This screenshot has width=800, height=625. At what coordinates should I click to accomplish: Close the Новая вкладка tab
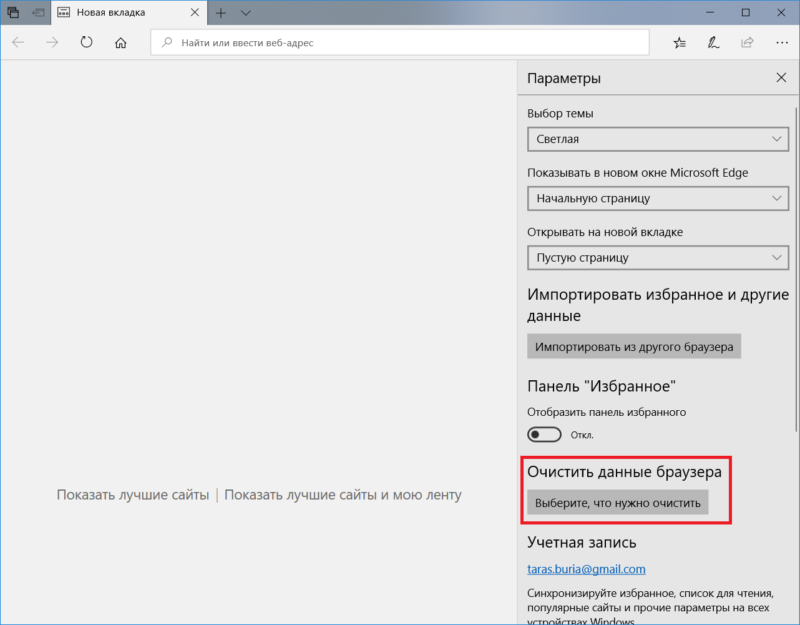point(194,12)
